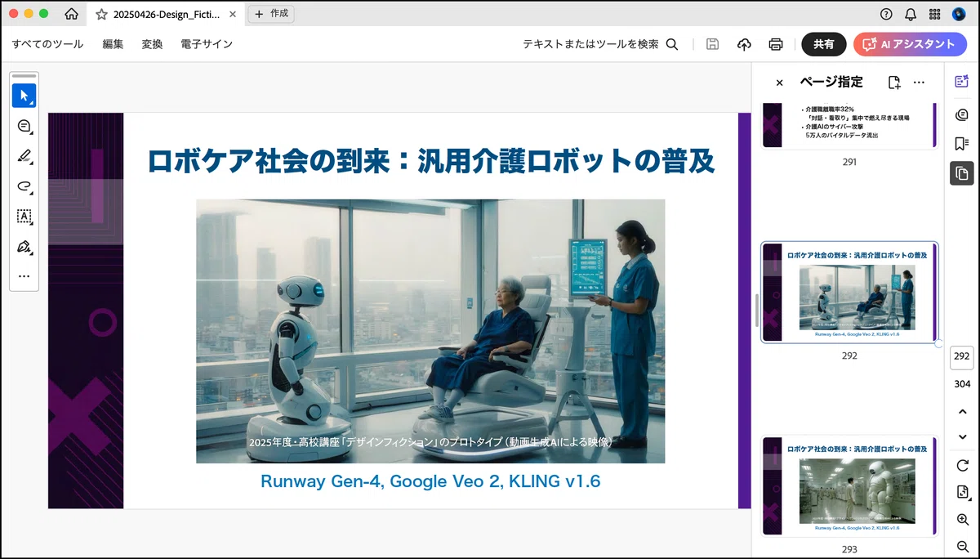Close the page thumbnails panel
The width and height of the screenshot is (980, 559).
click(x=779, y=83)
